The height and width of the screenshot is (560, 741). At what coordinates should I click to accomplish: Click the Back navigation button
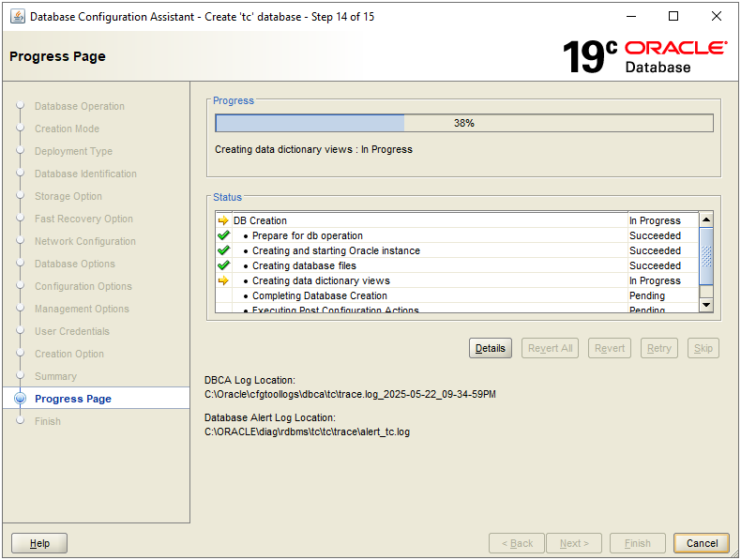pyautogui.click(x=517, y=543)
